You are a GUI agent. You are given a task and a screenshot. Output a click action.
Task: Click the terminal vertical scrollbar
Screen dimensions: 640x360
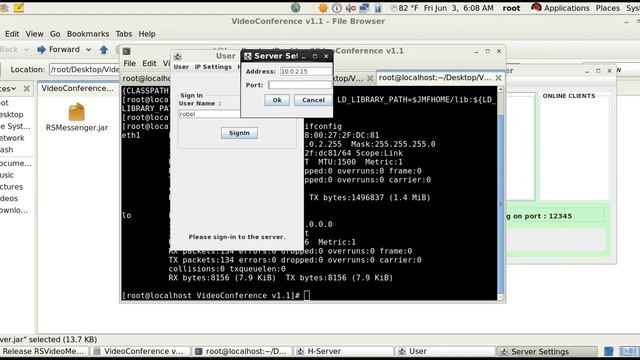pos(501,194)
